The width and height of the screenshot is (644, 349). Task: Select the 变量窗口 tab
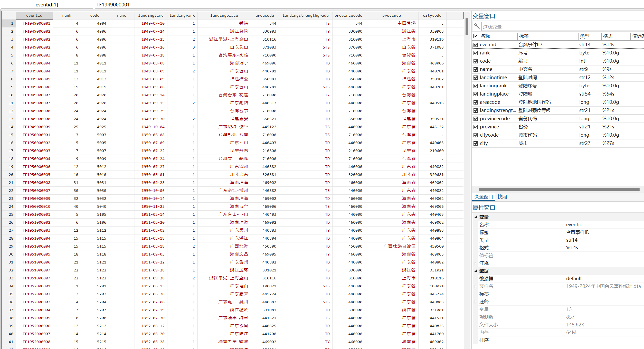coord(484,197)
